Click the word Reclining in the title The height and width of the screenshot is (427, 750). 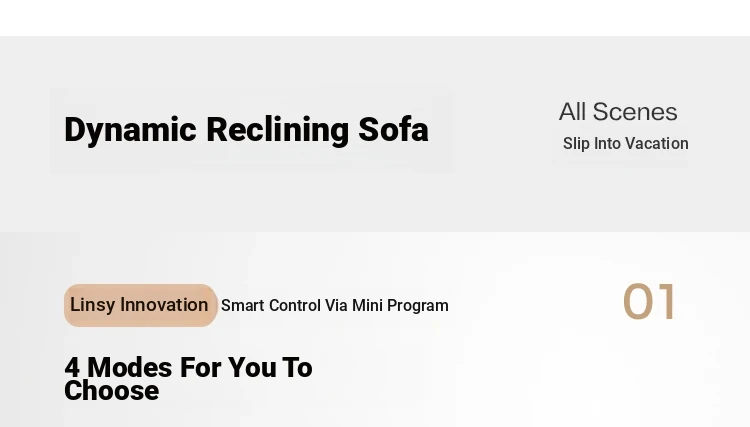point(277,131)
